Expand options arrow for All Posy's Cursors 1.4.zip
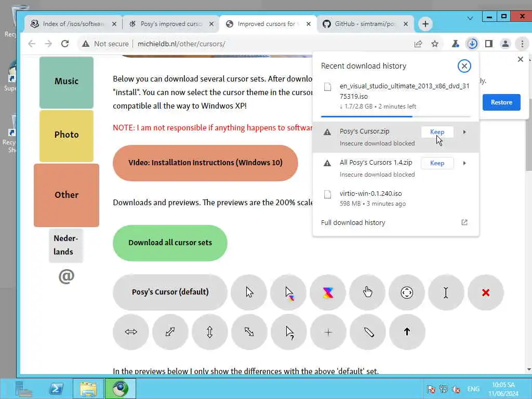This screenshot has height=399, width=532. (464, 163)
